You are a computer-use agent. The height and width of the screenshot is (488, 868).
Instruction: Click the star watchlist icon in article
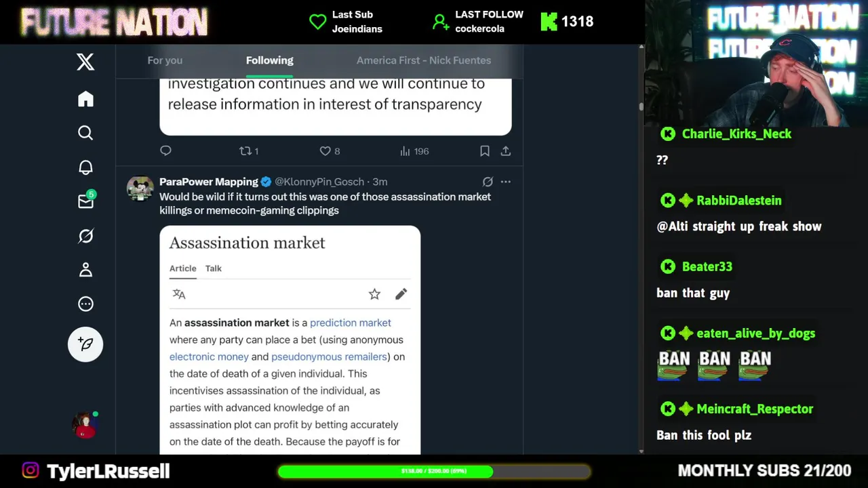pyautogui.click(x=374, y=294)
